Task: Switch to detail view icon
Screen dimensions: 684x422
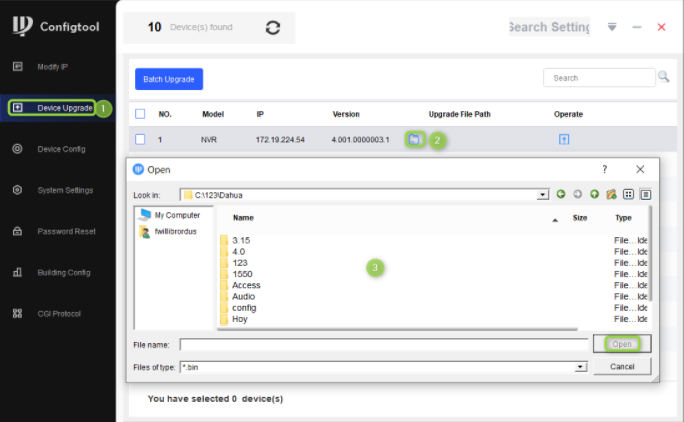Action: (x=646, y=195)
